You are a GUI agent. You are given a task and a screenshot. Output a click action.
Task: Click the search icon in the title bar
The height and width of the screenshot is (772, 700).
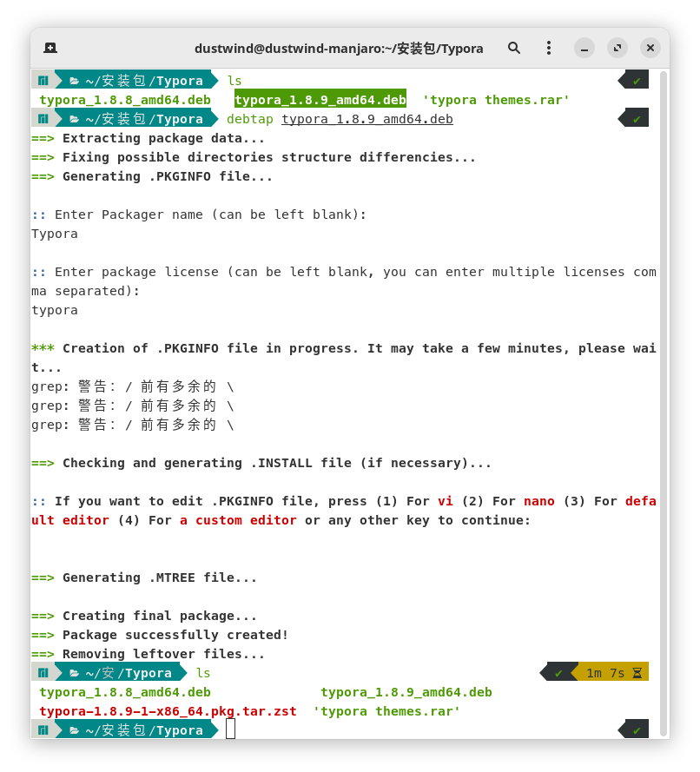click(514, 48)
